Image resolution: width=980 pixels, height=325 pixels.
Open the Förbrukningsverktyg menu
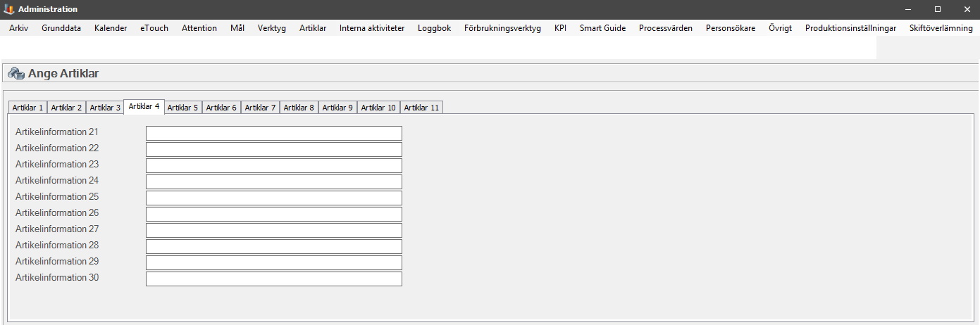pos(502,28)
